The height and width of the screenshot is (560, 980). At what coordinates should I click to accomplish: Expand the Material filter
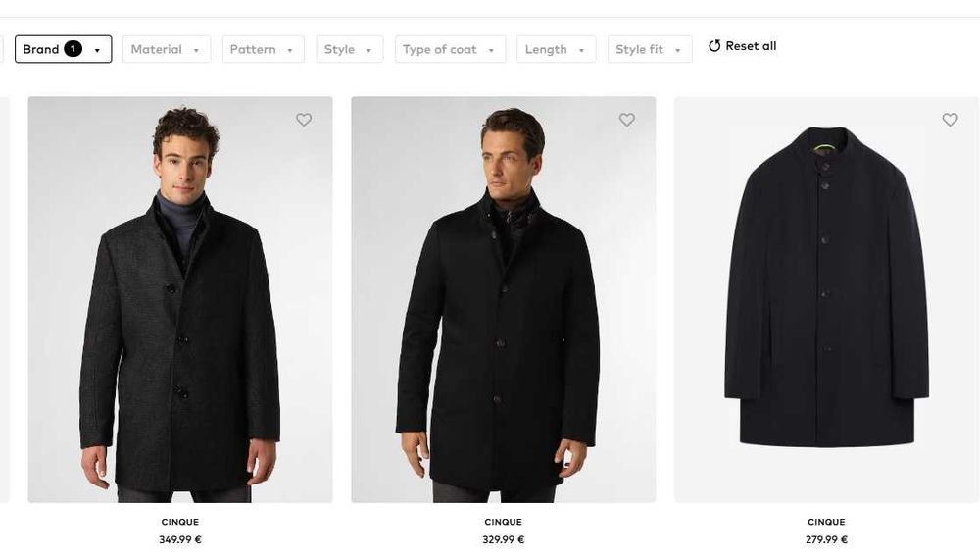click(166, 49)
